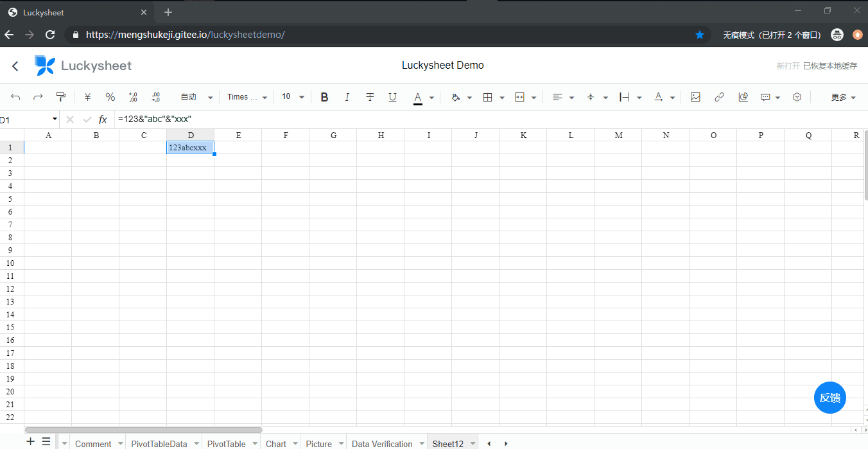Viewport: 868px width, 449px height.
Task: Click the bookmark star in the address bar
Action: click(x=700, y=35)
